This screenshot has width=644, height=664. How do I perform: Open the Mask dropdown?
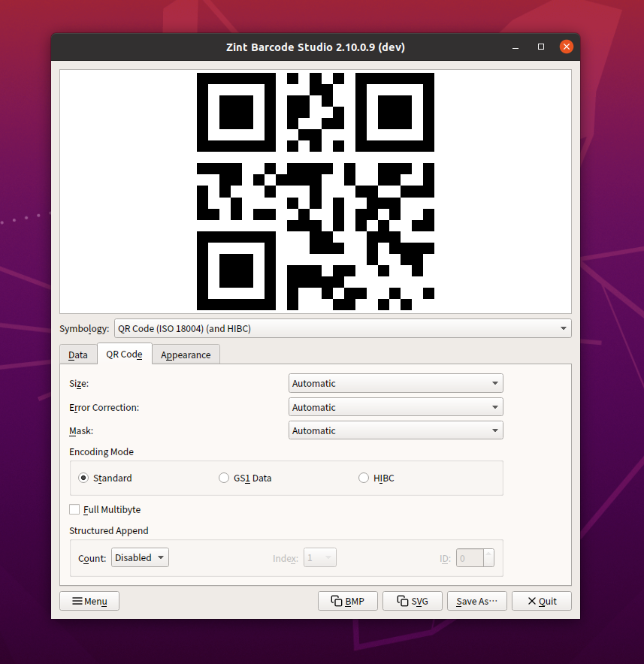(x=395, y=430)
